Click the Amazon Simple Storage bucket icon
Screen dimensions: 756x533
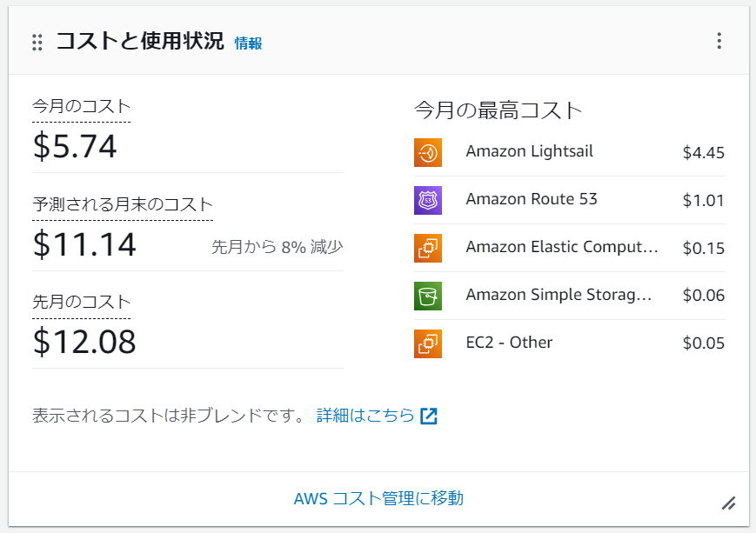click(x=428, y=296)
